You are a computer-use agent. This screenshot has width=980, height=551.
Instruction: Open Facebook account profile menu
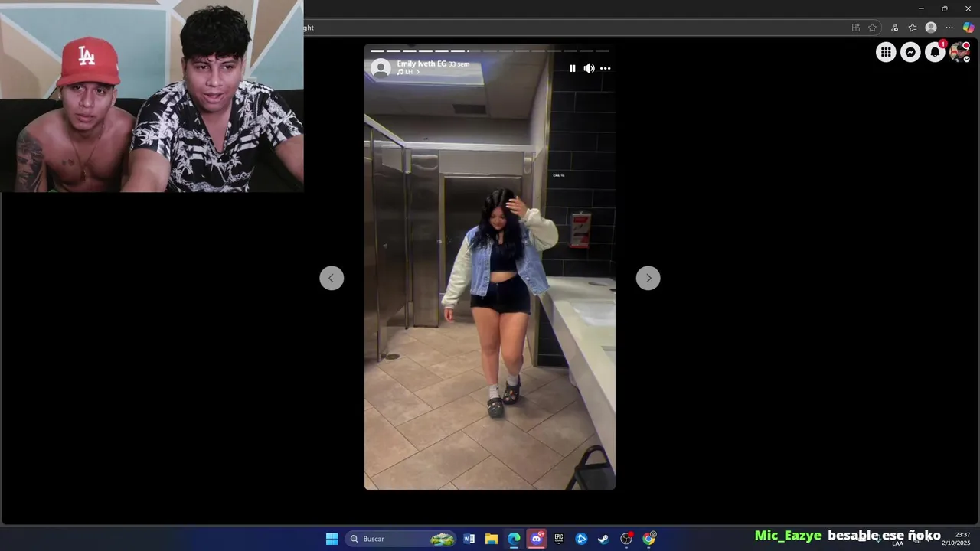coord(959,52)
